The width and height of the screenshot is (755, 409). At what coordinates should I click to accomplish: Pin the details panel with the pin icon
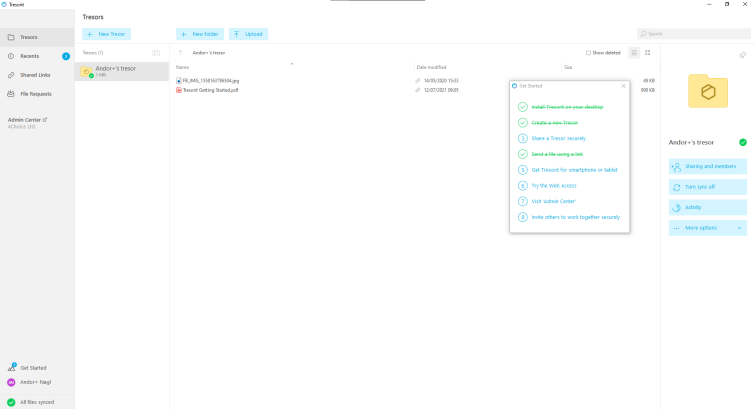[x=742, y=55]
